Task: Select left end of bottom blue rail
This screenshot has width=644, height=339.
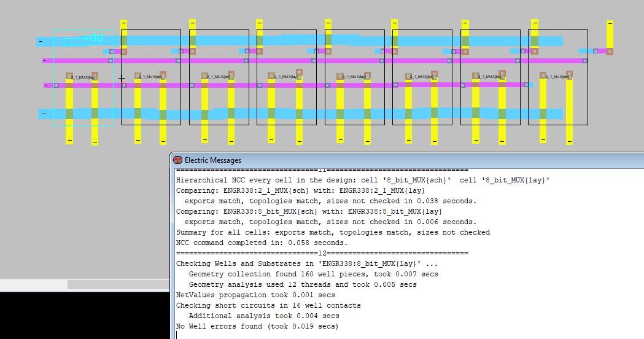Action: click(x=42, y=114)
